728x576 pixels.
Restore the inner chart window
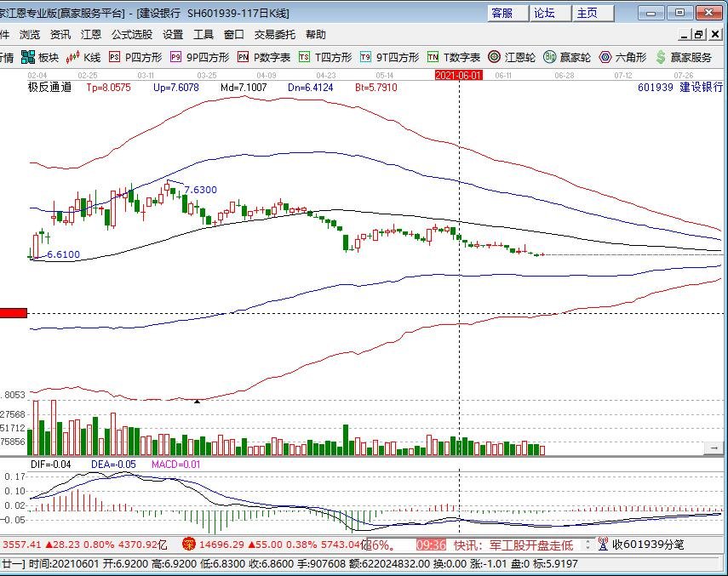699,34
